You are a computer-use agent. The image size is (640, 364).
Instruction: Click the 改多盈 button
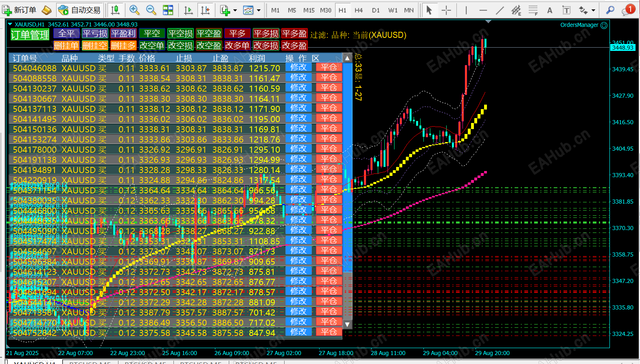[x=294, y=46]
